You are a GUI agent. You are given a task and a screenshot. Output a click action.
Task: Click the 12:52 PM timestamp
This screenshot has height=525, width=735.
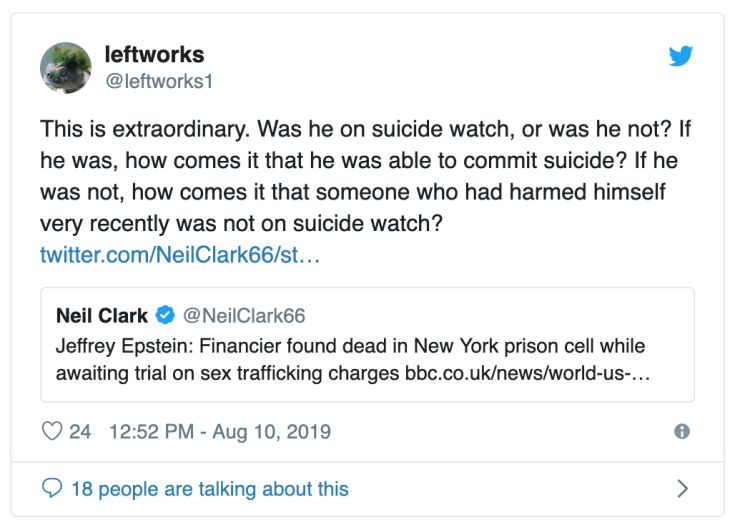pyautogui.click(x=150, y=432)
